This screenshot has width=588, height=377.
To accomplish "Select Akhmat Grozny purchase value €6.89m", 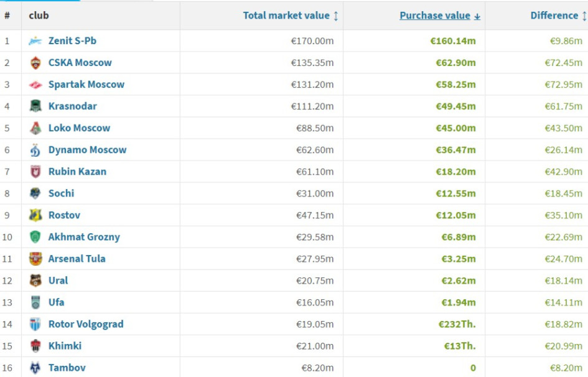I will click(458, 237).
